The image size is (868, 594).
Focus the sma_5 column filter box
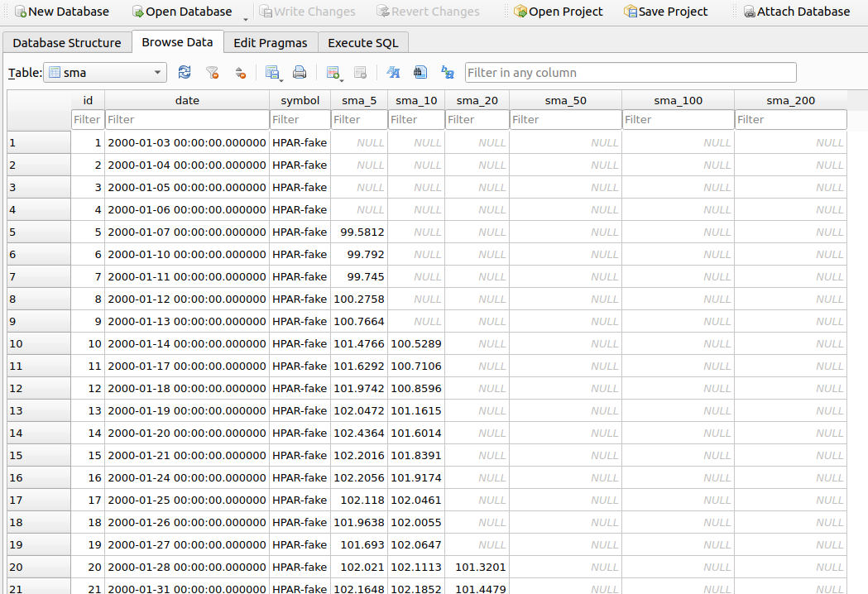click(x=359, y=120)
